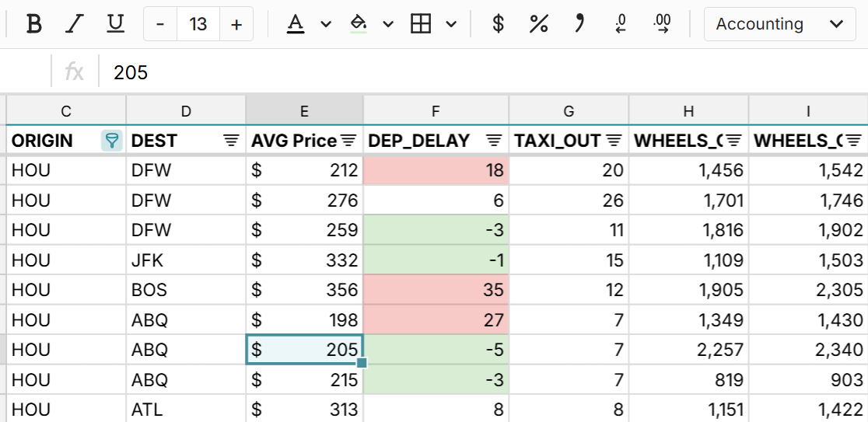Select column I header
The height and width of the screenshot is (422, 868).
click(x=808, y=111)
